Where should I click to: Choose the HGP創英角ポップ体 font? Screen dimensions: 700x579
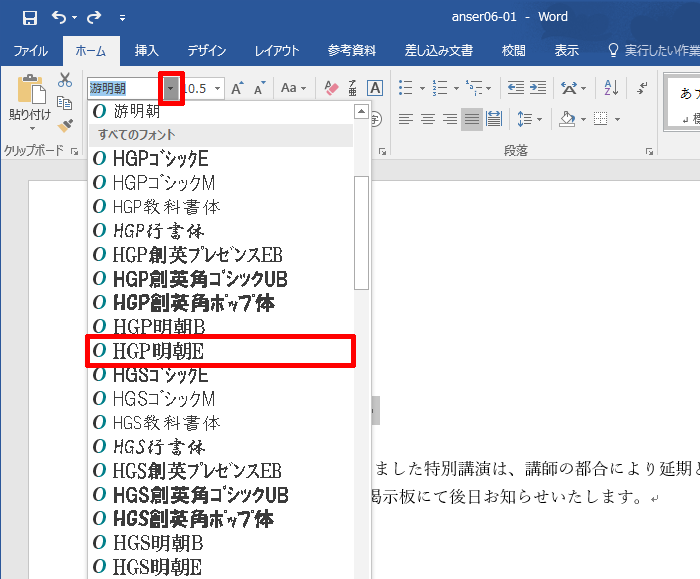[221, 303]
